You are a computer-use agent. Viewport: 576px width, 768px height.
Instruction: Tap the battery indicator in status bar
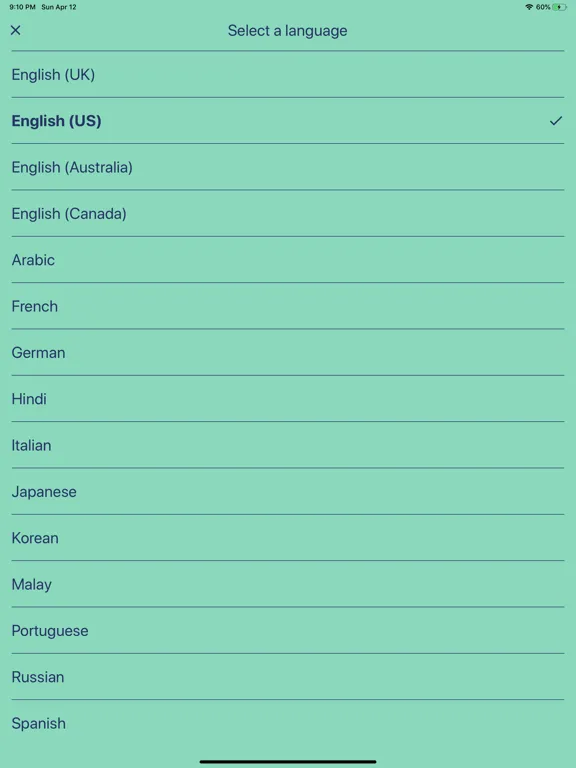point(559,7)
